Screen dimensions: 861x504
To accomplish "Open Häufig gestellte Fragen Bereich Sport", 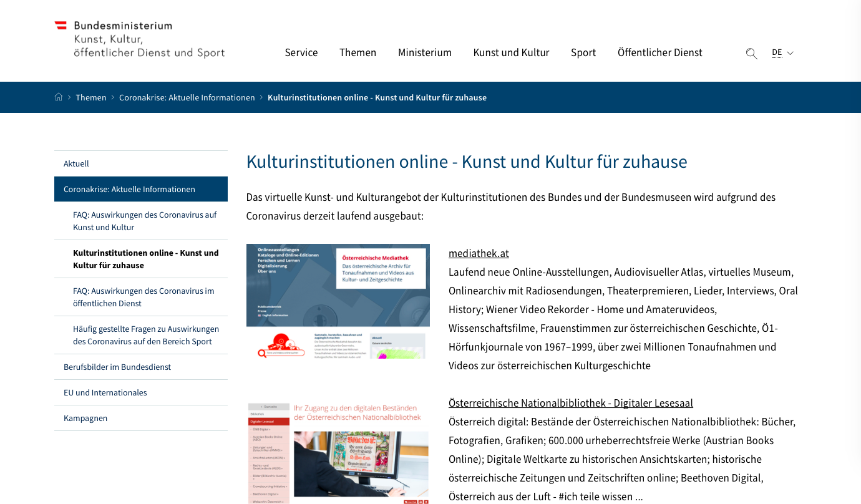I will pos(141,335).
